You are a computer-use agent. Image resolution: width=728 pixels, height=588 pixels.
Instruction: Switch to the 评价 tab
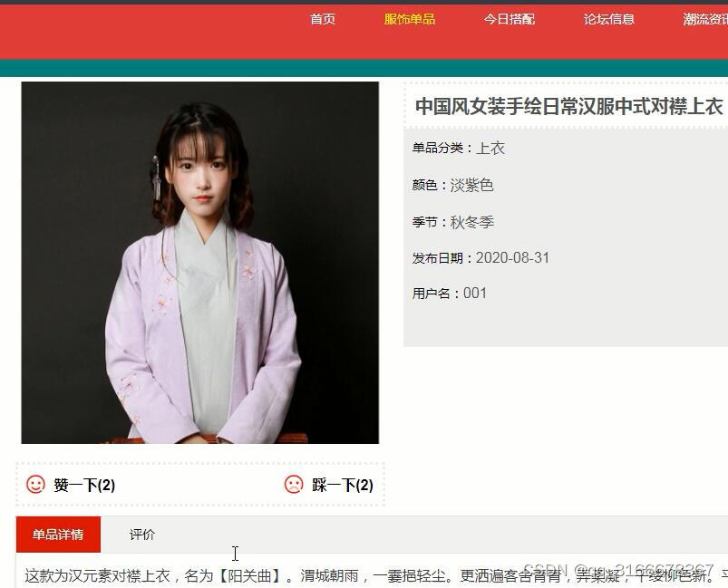point(142,535)
